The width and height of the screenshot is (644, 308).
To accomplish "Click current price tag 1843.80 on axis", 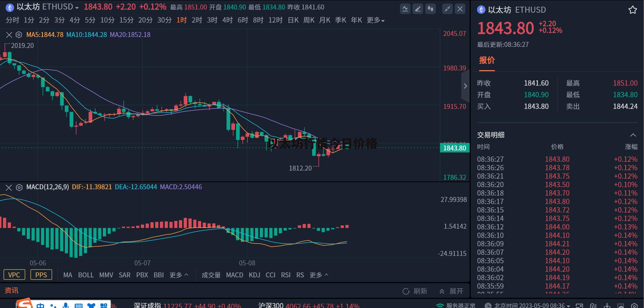I will [x=454, y=148].
